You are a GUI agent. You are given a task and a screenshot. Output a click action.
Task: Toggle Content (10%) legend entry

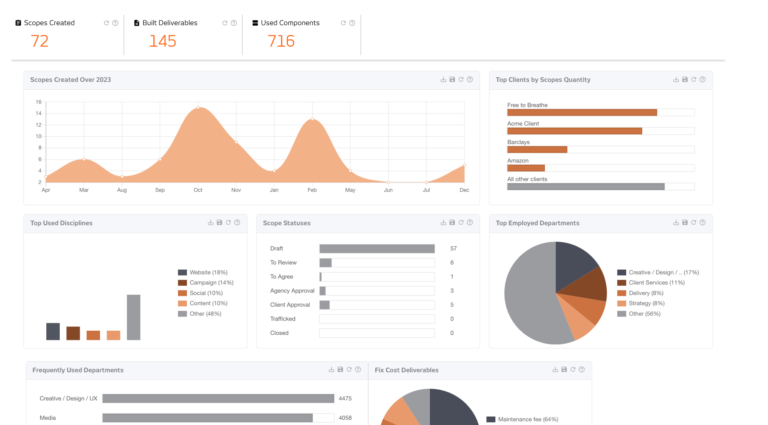point(203,303)
